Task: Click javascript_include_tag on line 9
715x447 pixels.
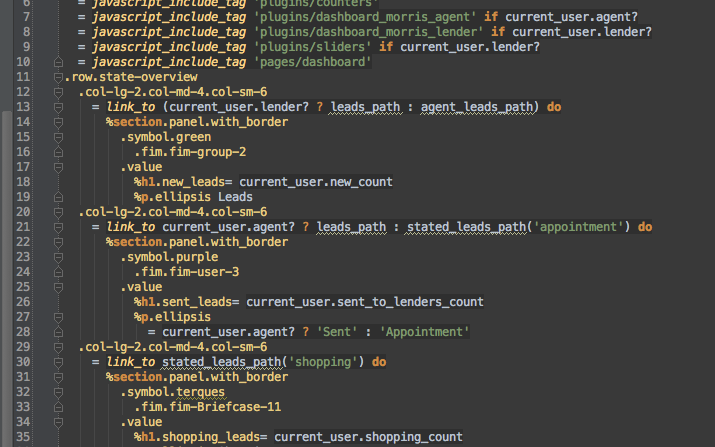Action: [x=169, y=47]
